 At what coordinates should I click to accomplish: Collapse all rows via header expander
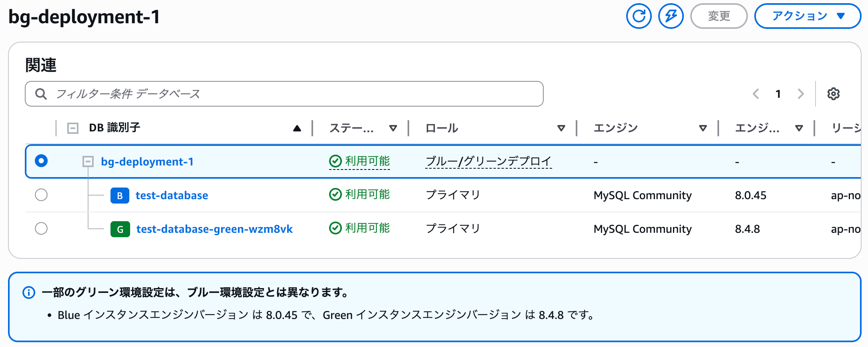pyautogui.click(x=73, y=128)
